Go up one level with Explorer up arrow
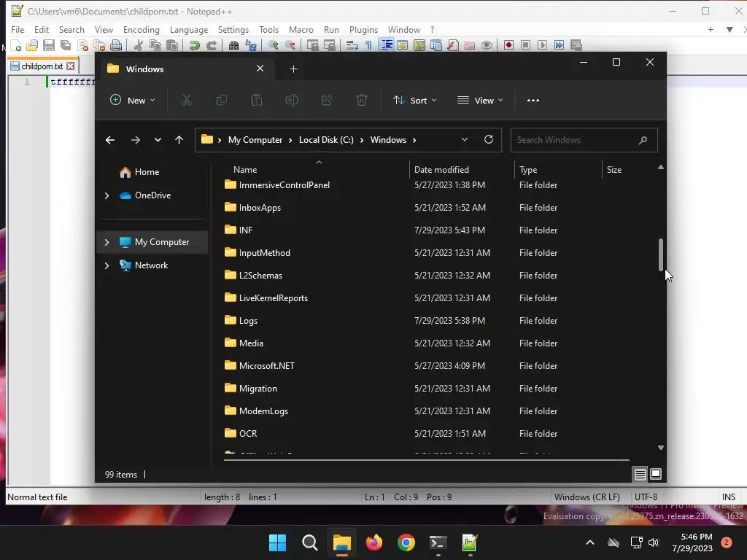Viewport: 747px width, 560px height. 179,140
